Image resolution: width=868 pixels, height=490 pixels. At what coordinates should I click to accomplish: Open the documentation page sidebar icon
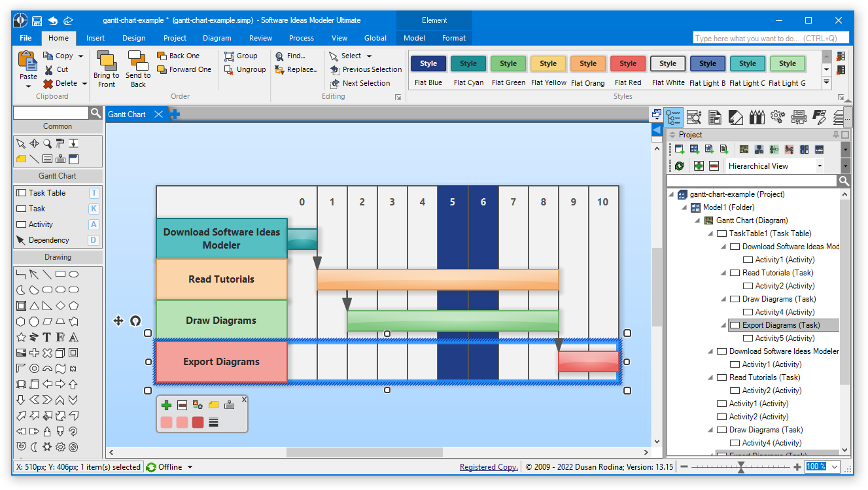click(715, 117)
